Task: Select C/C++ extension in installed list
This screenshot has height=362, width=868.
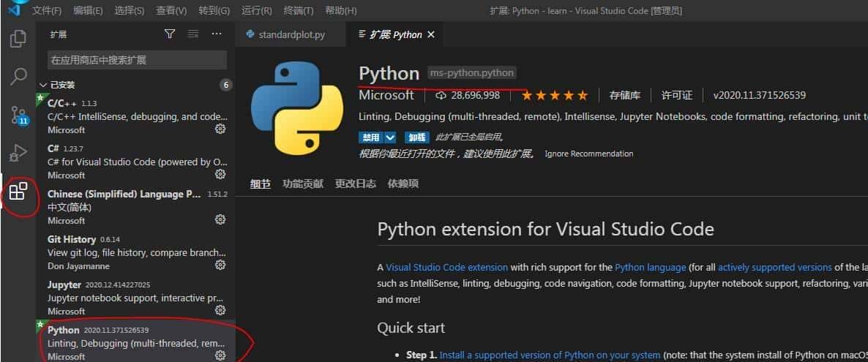Action: tap(135, 116)
